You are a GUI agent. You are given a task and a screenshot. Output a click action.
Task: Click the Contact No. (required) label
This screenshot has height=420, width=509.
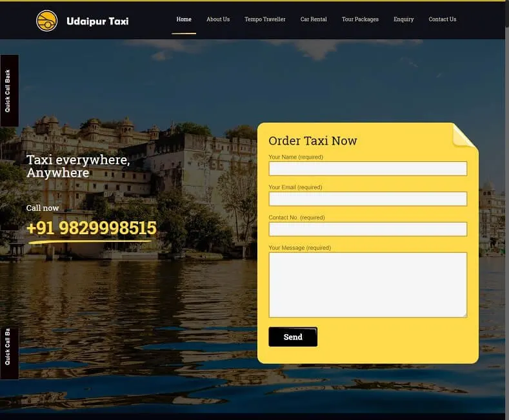coord(297,217)
